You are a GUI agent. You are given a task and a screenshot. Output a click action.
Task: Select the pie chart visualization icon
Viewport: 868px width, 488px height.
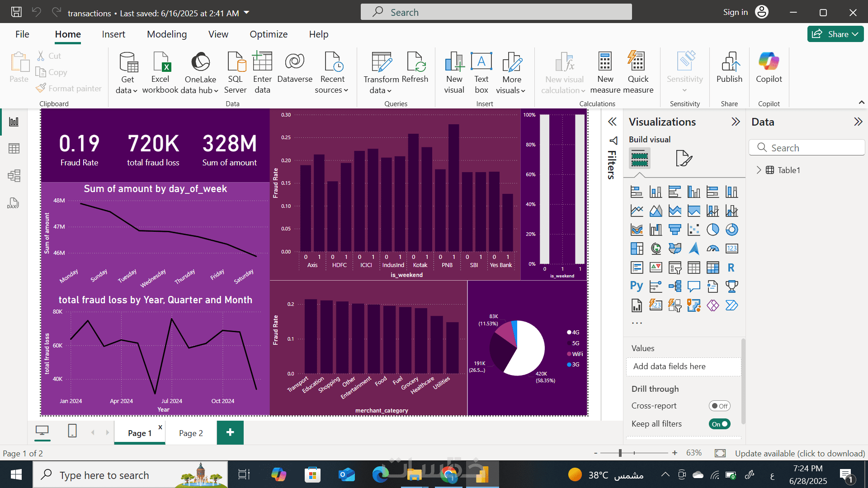click(712, 230)
